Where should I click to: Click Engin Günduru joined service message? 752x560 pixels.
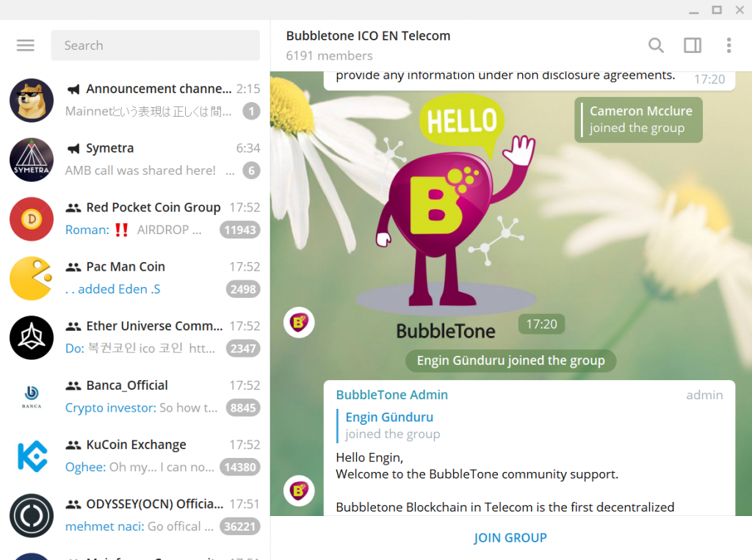click(511, 360)
